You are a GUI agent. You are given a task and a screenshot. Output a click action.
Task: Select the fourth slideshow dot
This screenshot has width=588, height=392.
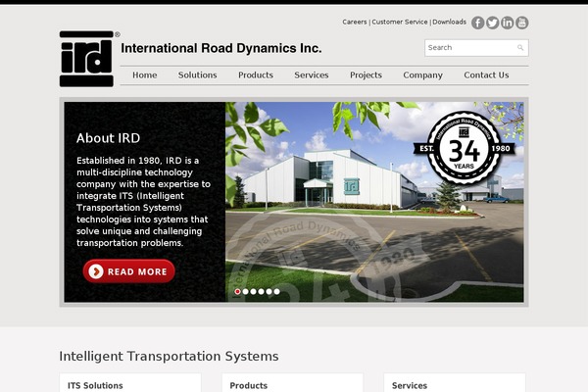click(261, 291)
